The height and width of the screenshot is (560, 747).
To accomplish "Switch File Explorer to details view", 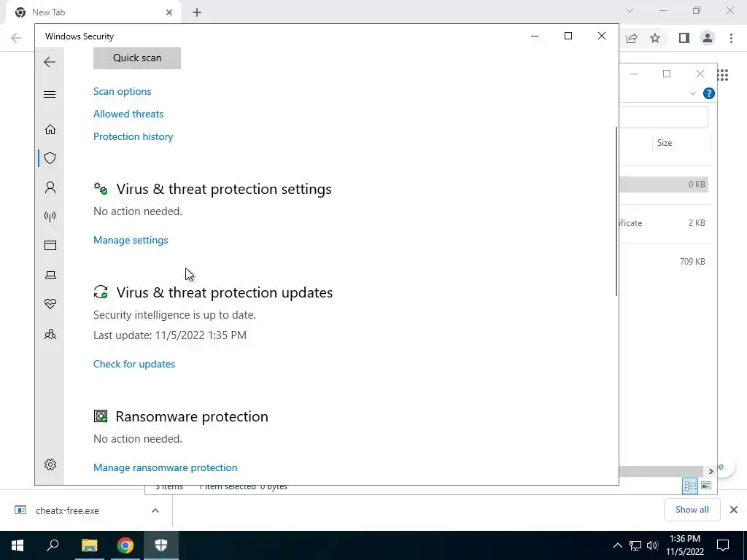I will point(690,486).
